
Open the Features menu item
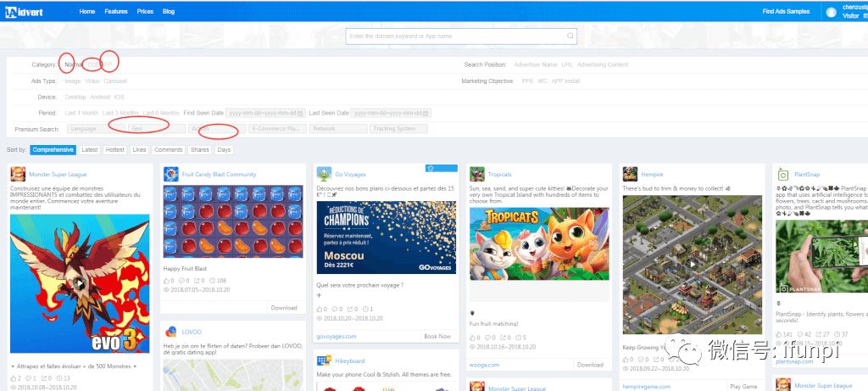coord(115,12)
